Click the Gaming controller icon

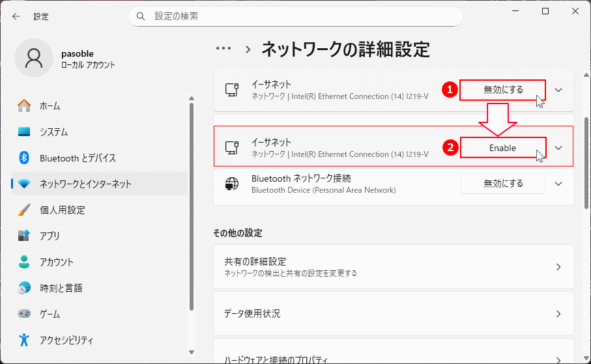click(x=24, y=314)
